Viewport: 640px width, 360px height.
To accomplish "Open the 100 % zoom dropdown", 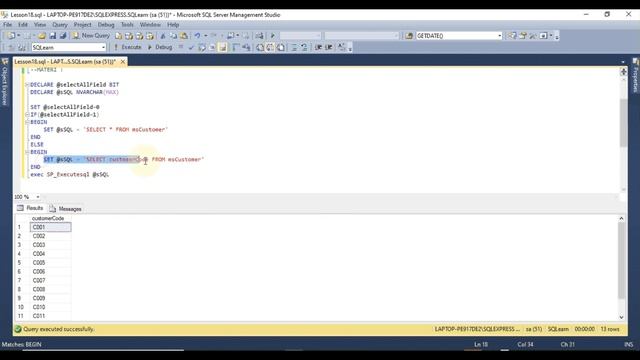I will 38,197.
